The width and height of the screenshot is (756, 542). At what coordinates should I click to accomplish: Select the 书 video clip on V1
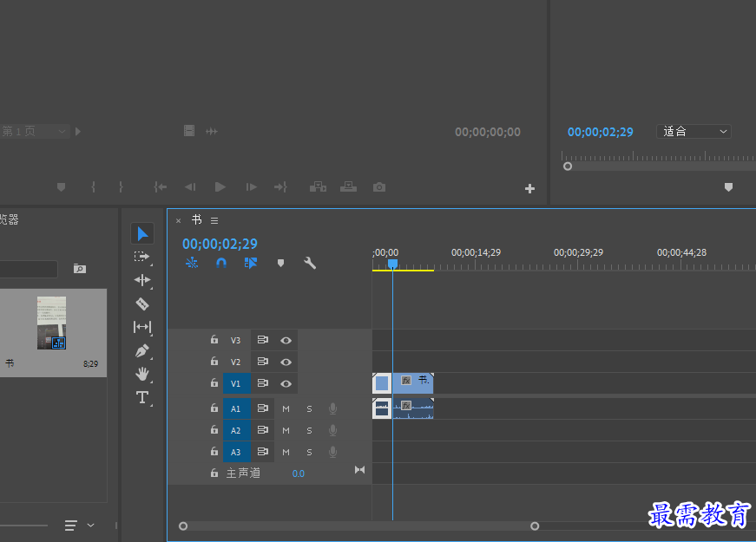pos(412,383)
